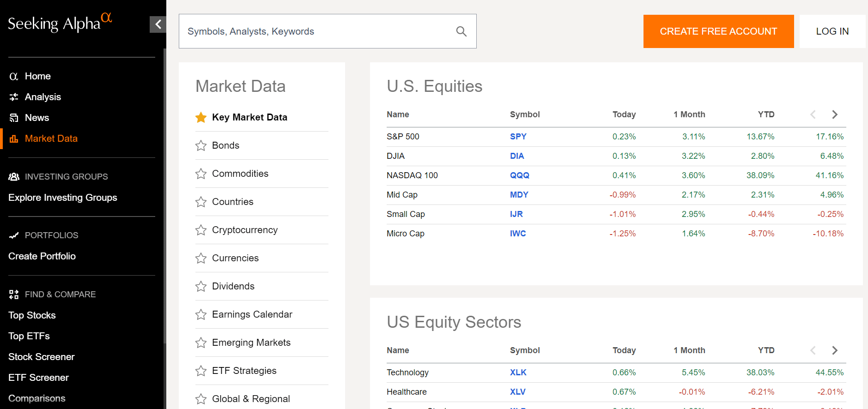Open Top Stocks in sidebar
Viewport: 868px width, 409px height.
pyautogui.click(x=32, y=315)
